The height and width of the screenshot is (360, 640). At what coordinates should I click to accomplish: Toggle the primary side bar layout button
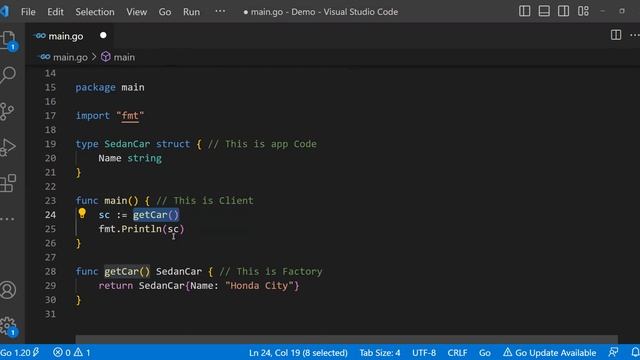524,11
